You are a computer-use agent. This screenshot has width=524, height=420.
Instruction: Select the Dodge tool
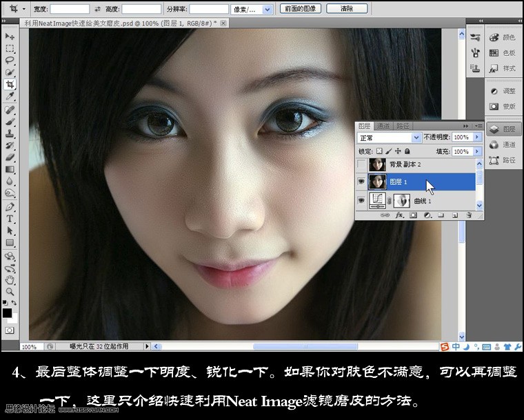click(x=10, y=193)
